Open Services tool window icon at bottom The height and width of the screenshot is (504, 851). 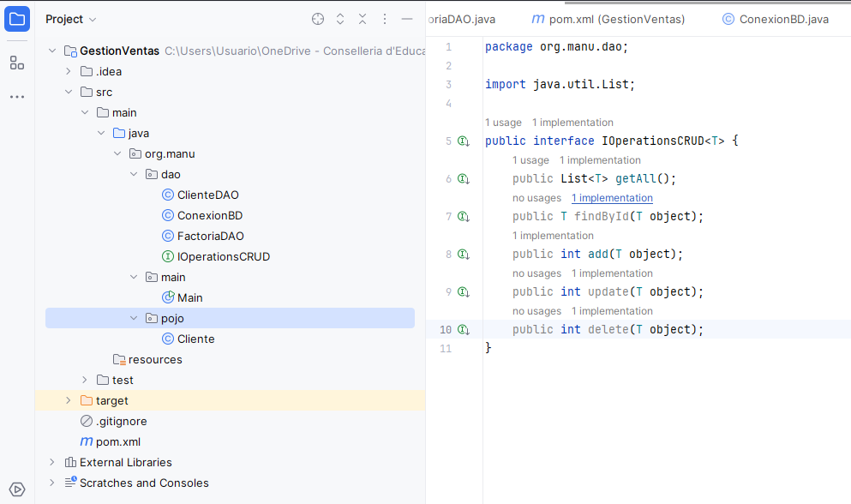[x=17, y=489]
